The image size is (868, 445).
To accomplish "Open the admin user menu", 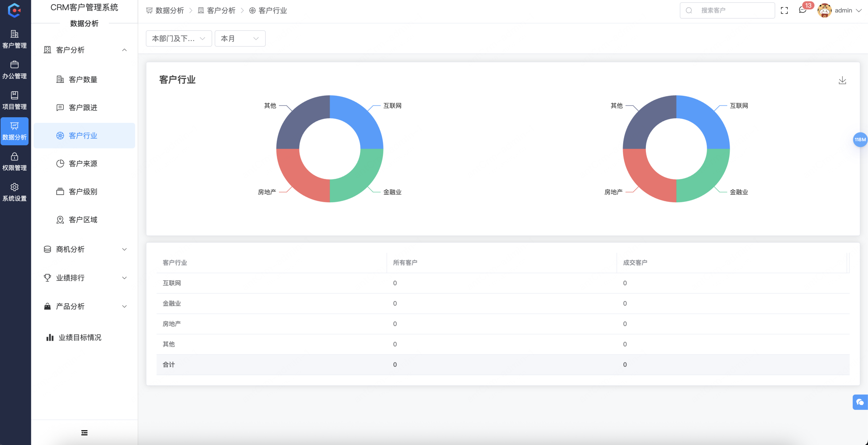I will click(843, 11).
